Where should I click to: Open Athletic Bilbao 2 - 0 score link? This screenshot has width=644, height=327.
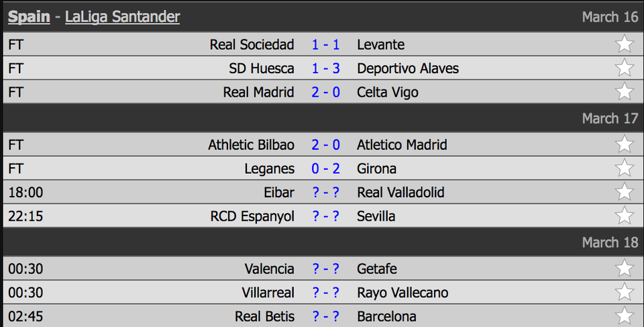coord(325,145)
